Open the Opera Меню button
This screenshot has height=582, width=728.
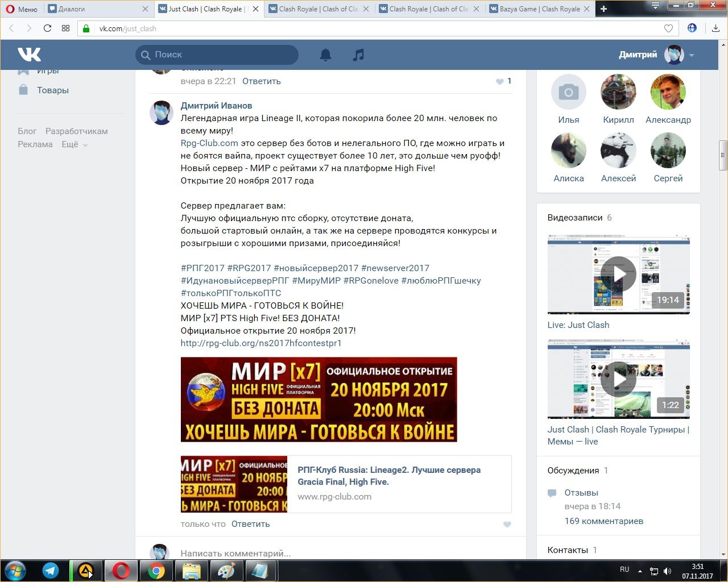[x=21, y=9]
